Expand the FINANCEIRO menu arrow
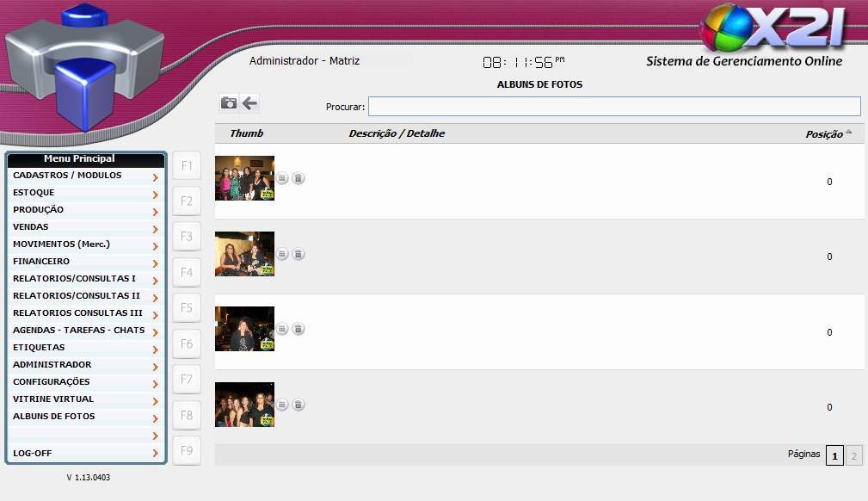 (x=155, y=263)
